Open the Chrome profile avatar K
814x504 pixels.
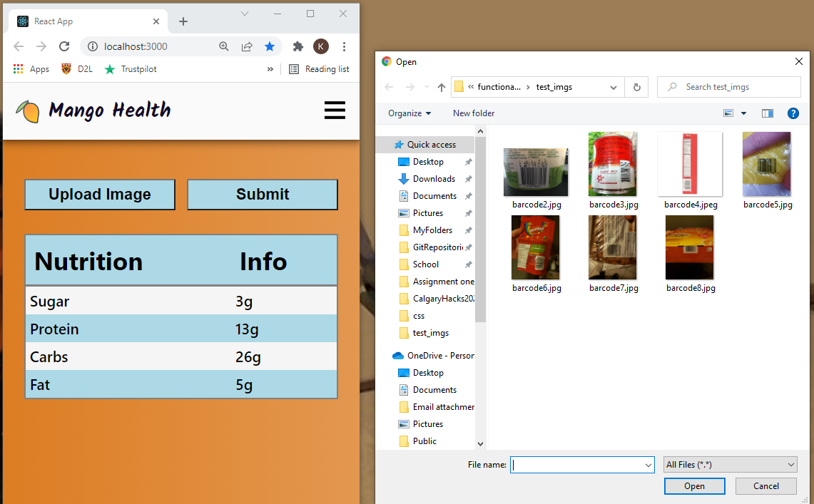tap(321, 46)
